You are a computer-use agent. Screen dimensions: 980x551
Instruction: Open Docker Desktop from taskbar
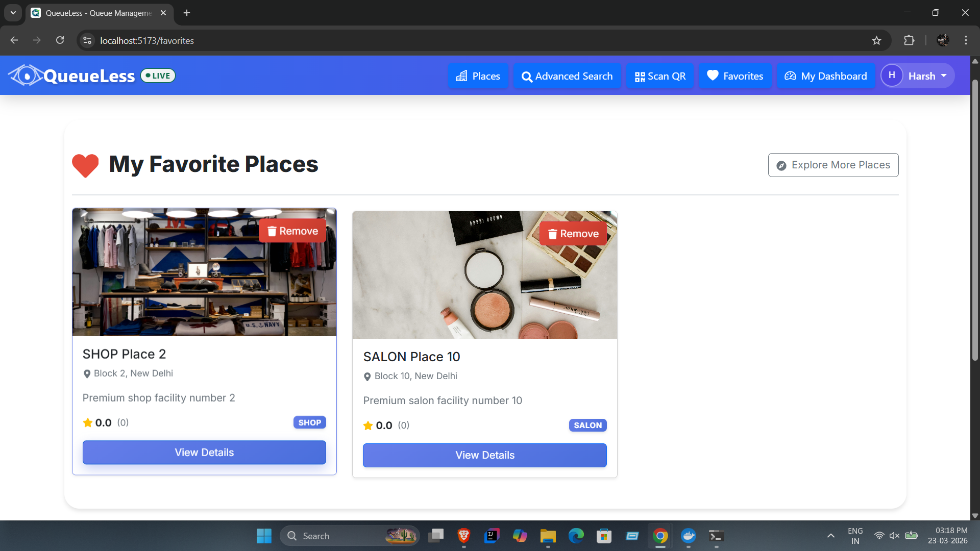[x=688, y=536]
